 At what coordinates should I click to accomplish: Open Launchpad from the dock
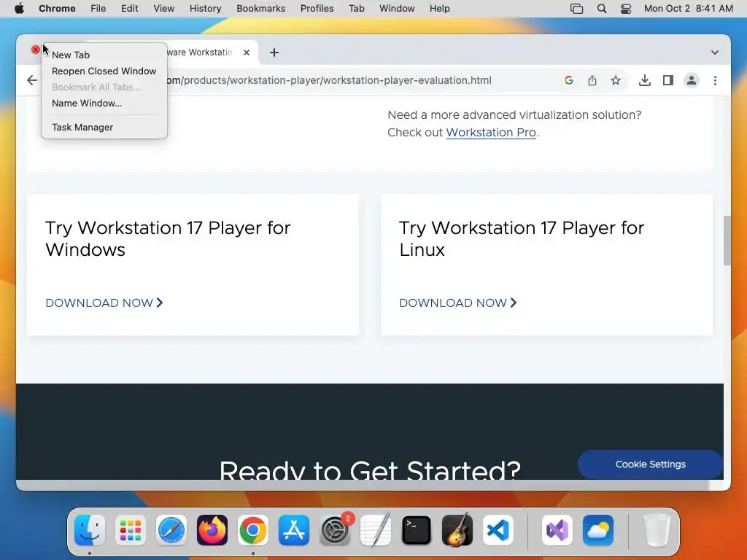[131, 530]
